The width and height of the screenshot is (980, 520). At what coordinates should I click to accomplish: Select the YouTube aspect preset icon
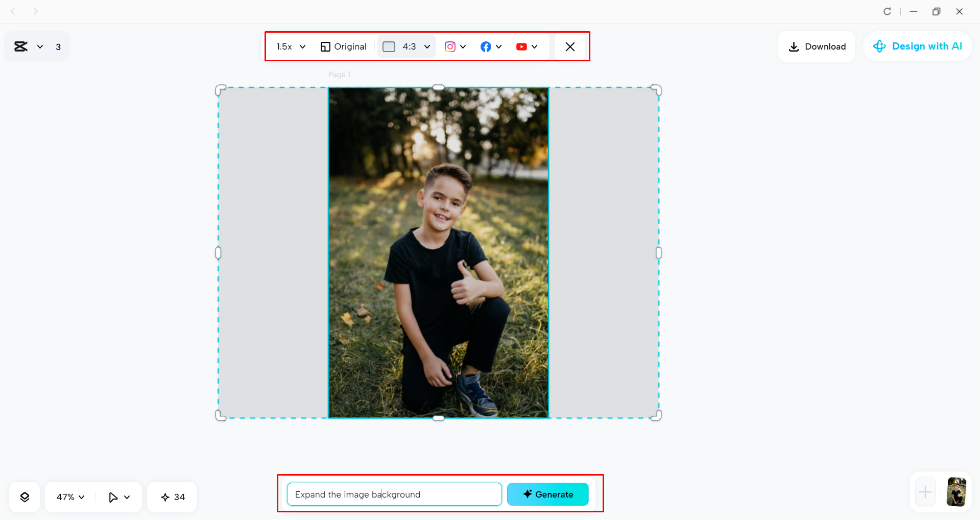click(522, 46)
